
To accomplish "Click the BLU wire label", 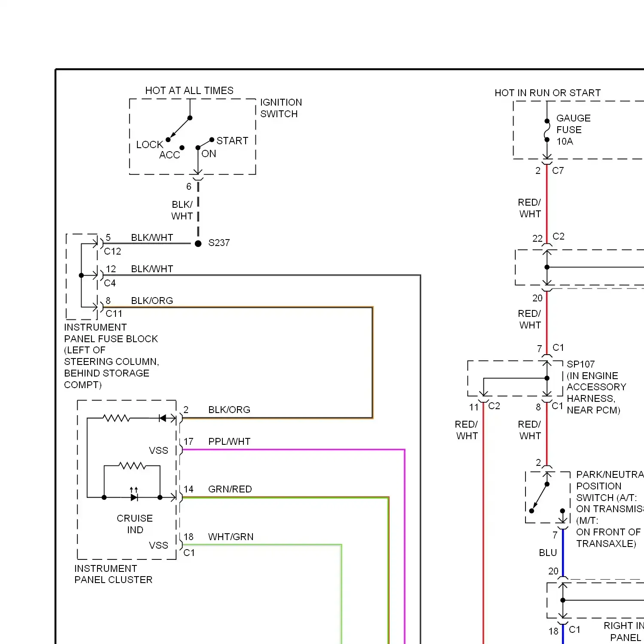I will coord(548,553).
